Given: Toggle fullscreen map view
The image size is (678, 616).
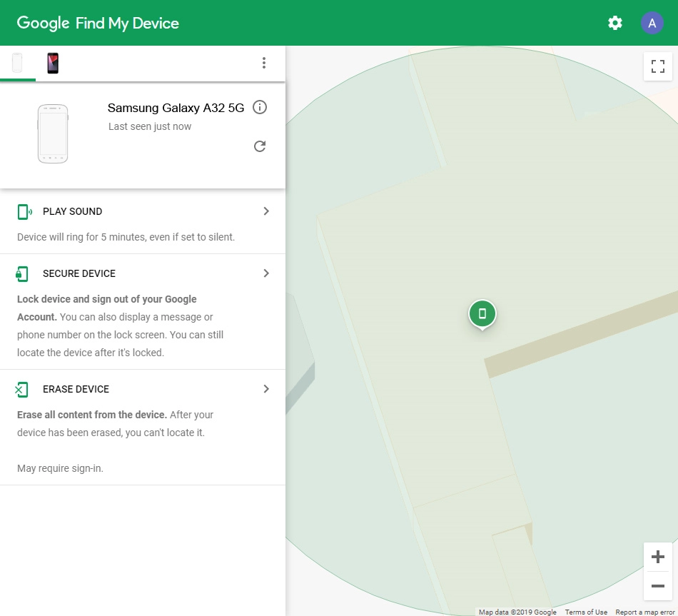Looking at the screenshot, I should click(657, 66).
